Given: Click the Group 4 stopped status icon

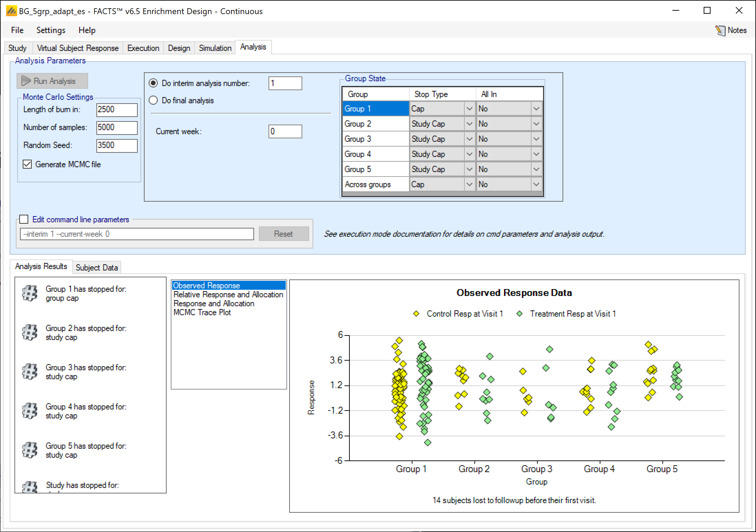Looking at the screenshot, I should point(30,411).
